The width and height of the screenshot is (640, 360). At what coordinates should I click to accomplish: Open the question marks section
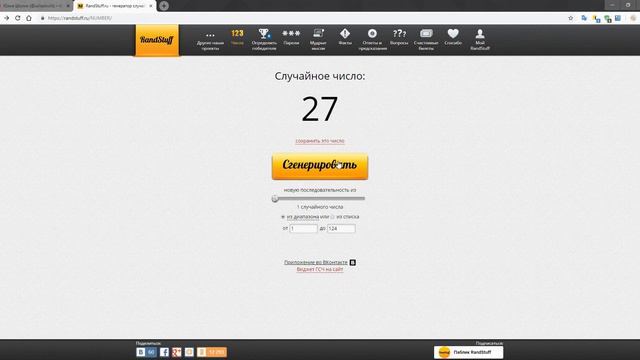tap(399, 33)
